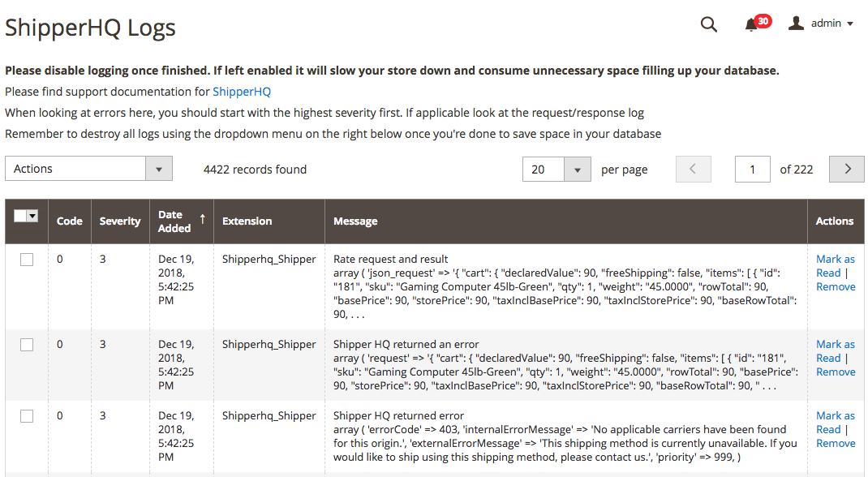
Task: Click the admin user account icon
Action: click(x=797, y=24)
